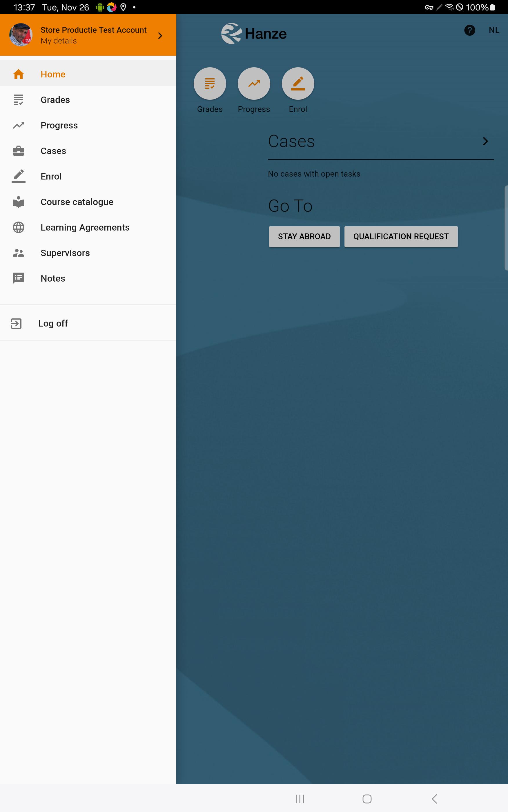
Task: Tap the Hanze logo
Action: (254, 34)
